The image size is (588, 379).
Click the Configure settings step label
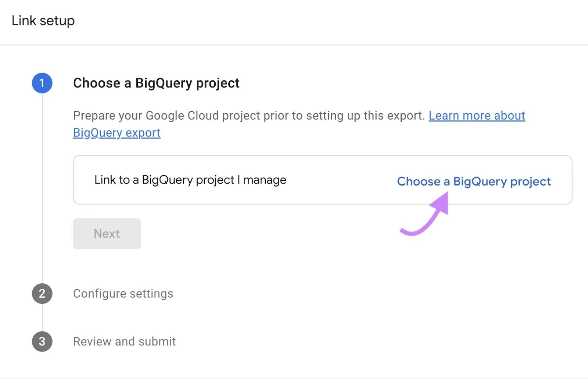coord(123,294)
